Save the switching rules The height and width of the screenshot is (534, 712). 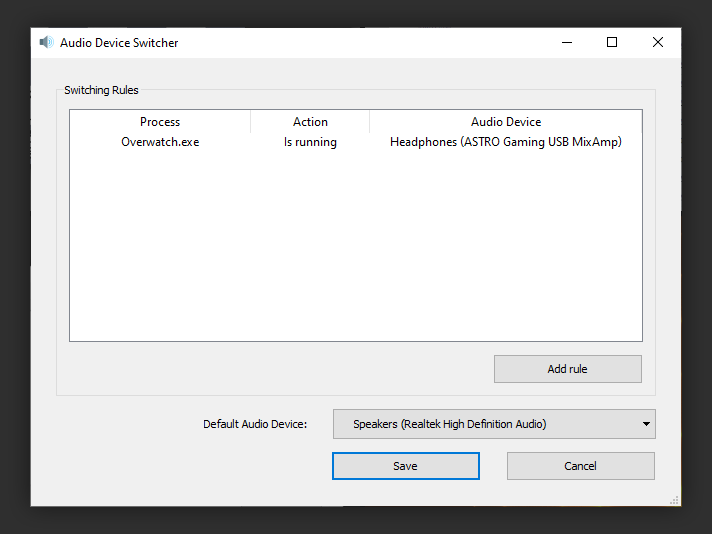(405, 466)
